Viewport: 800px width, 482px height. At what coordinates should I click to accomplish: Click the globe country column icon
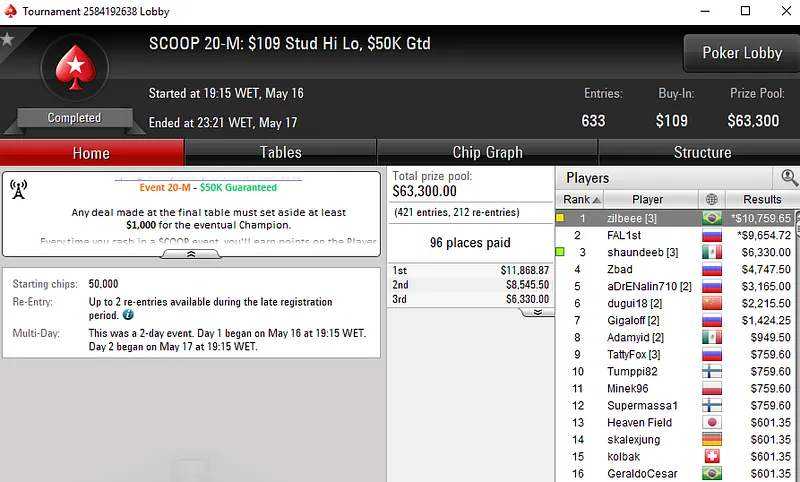point(712,199)
